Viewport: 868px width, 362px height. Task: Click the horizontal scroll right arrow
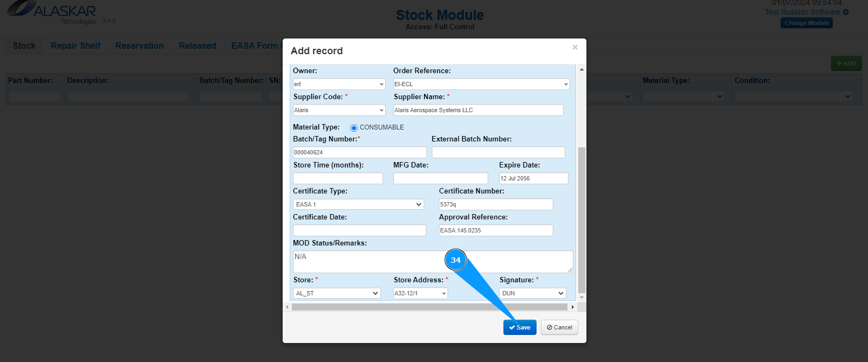tap(572, 307)
